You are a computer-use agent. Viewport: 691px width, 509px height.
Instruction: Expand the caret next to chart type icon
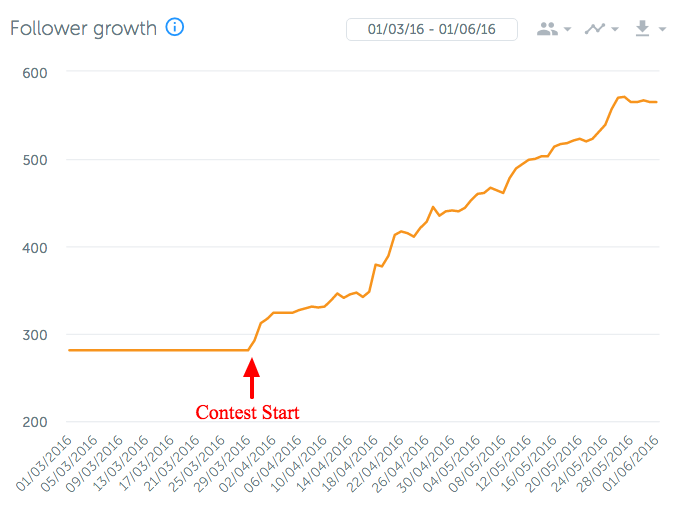point(615,30)
